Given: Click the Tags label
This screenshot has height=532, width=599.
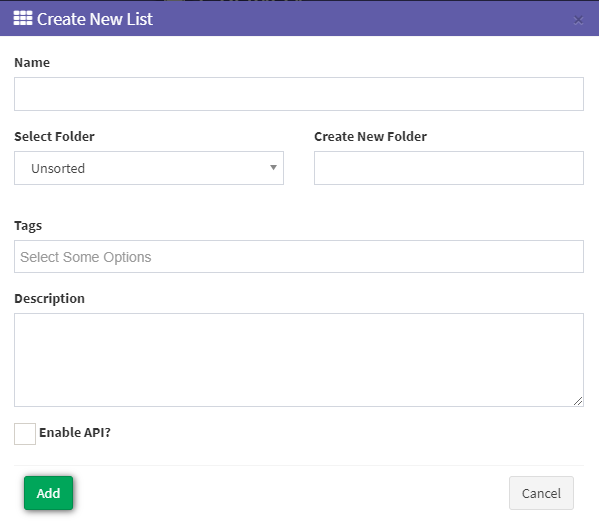Looking at the screenshot, I should pos(28,225).
